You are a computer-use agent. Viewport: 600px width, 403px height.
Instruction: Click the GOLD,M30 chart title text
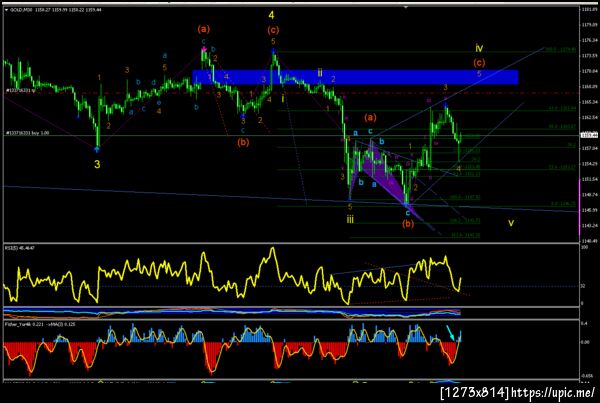coord(21,10)
